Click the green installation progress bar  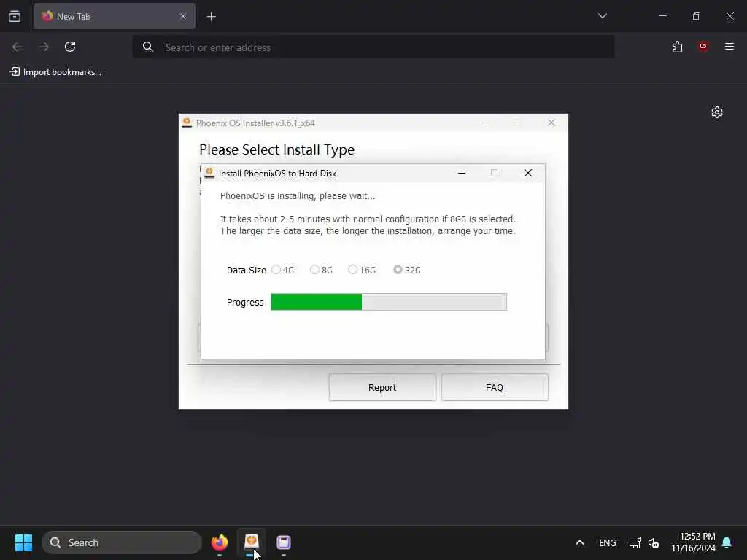[x=389, y=302]
